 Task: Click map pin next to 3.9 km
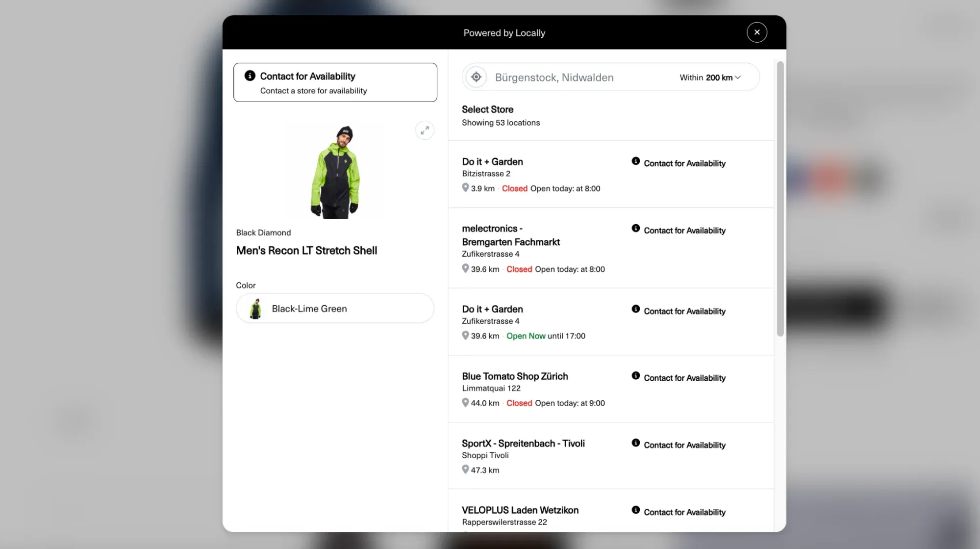(465, 187)
